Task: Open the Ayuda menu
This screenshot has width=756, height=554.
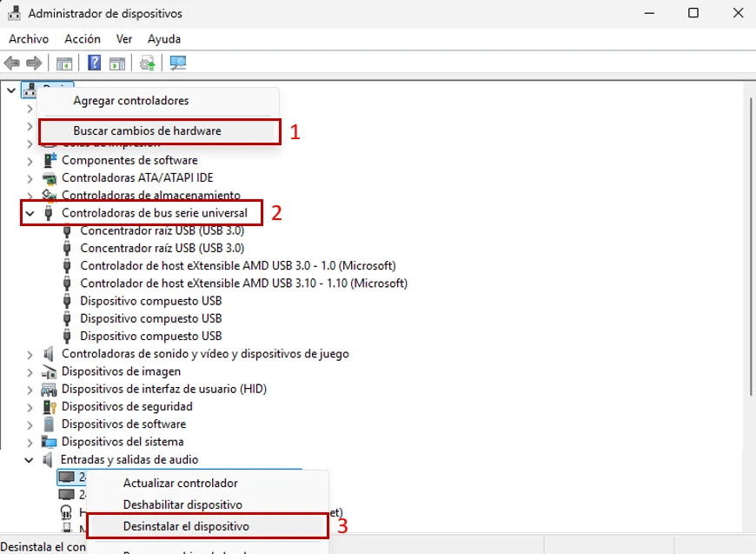Action: pyautogui.click(x=164, y=39)
